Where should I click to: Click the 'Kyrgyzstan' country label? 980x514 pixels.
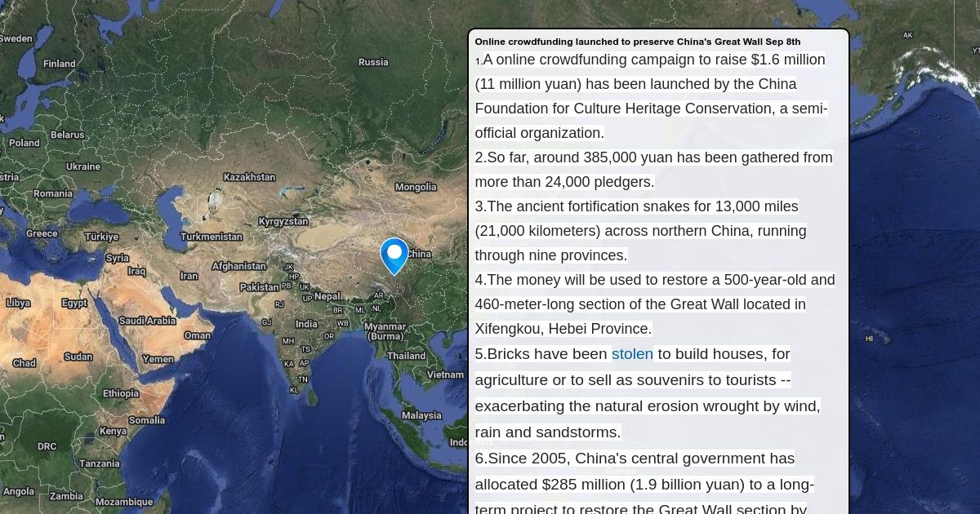tap(283, 221)
